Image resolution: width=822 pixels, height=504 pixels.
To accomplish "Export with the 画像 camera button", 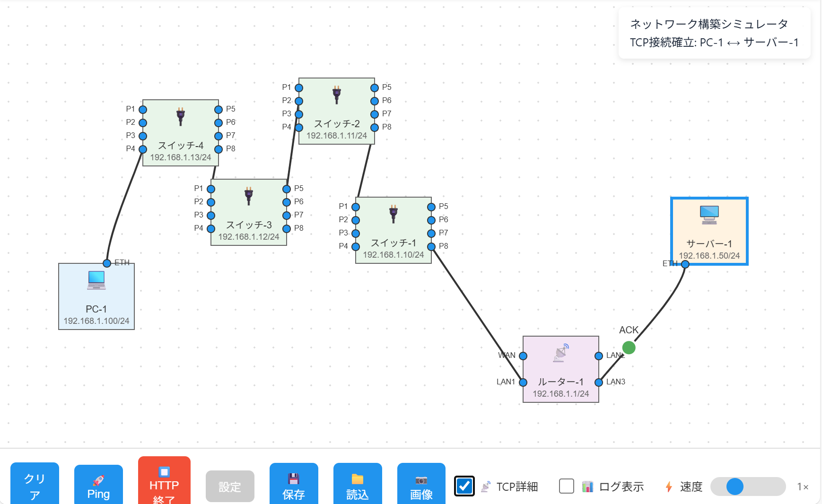I will (x=421, y=484).
